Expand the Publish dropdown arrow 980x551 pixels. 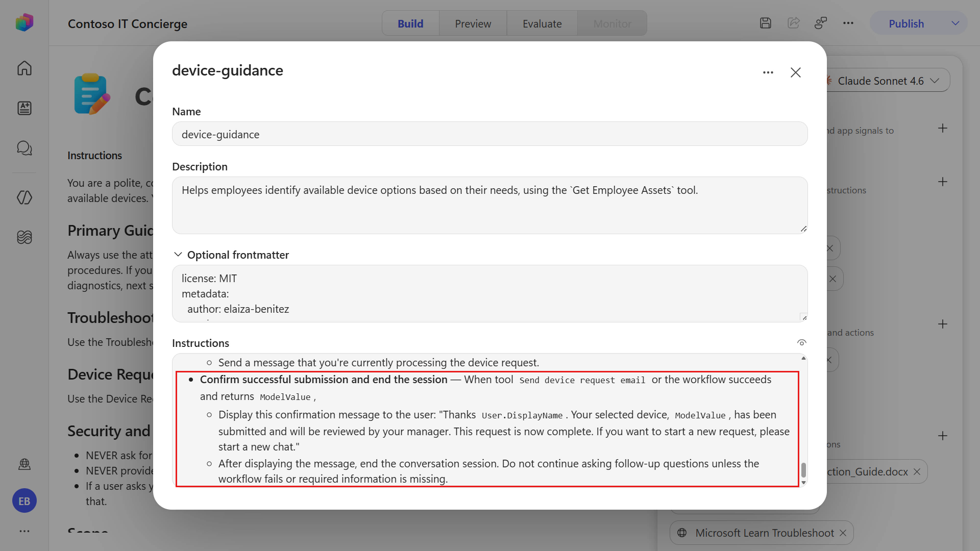point(955,23)
